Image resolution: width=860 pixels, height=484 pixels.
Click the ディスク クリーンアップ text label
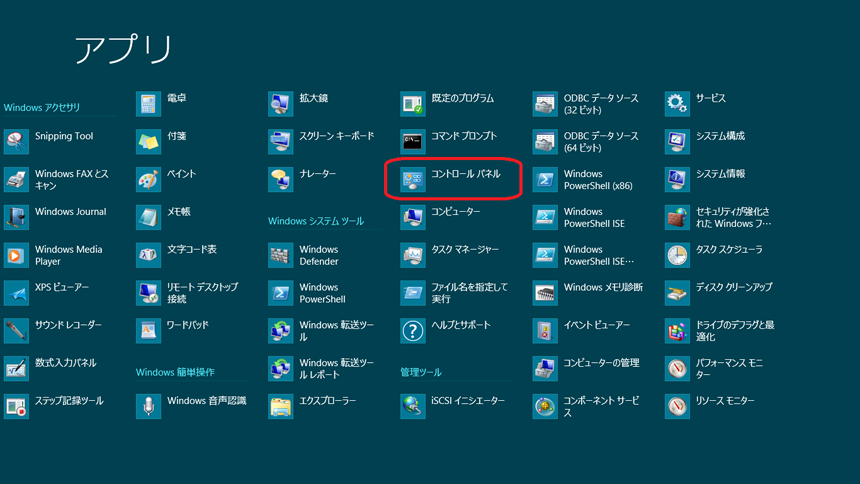734,288
